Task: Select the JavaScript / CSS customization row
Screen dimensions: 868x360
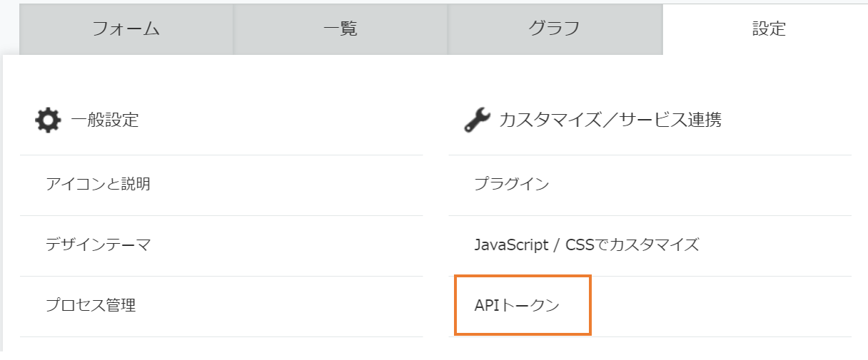Action: (x=650, y=245)
